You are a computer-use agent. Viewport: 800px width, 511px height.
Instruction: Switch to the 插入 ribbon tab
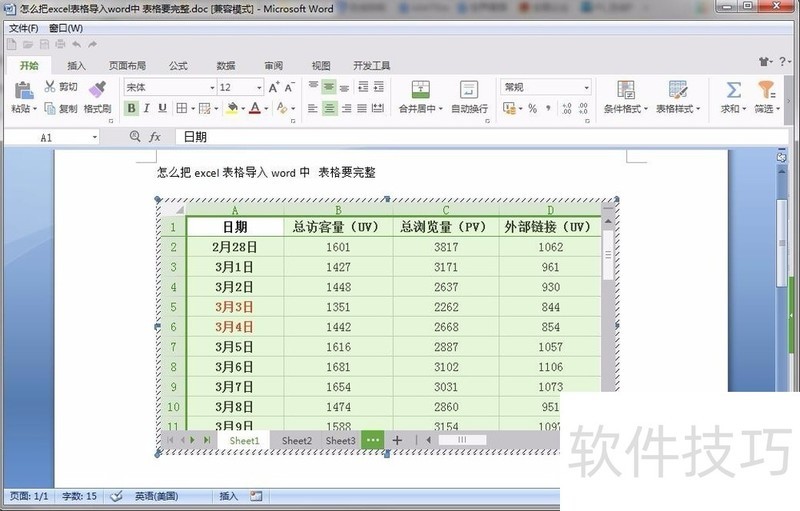[x=77, y=65]
